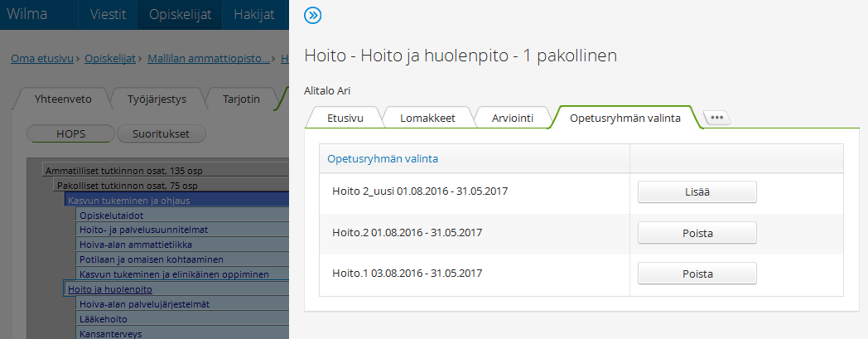Open the Lomakkeet tab
Image resolution: width=868 pixels, height=339 pixels.
pos(426,119)
